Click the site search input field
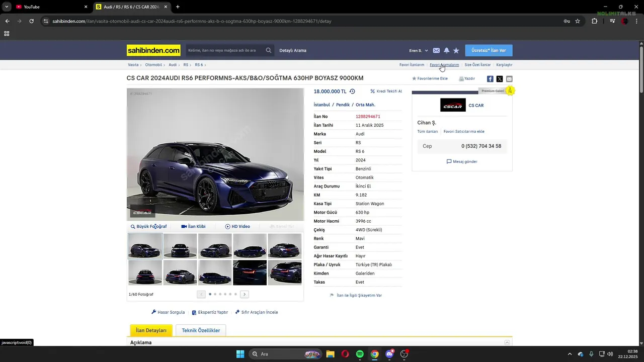The height and width of the screenshot is (362, 644). point(225,50)
